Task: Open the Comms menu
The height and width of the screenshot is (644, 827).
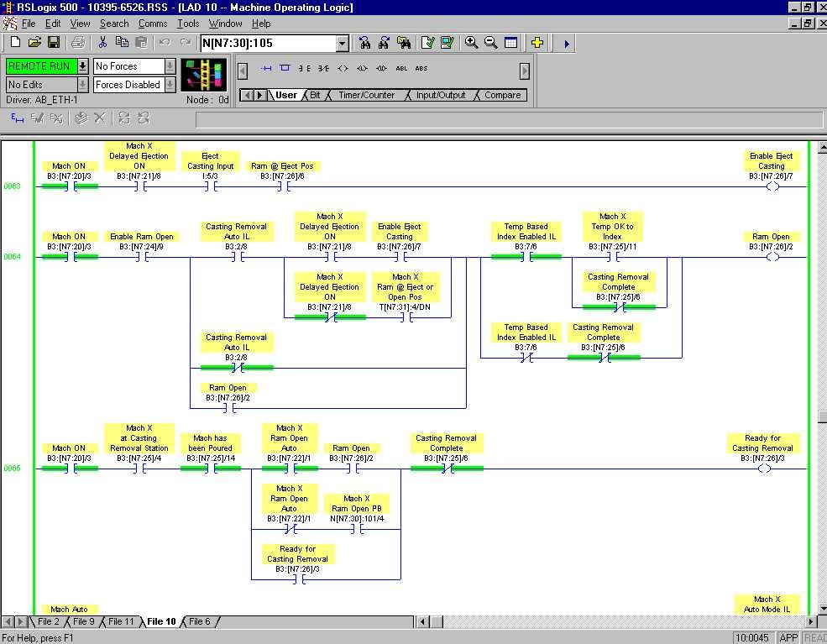Action: 153,24
